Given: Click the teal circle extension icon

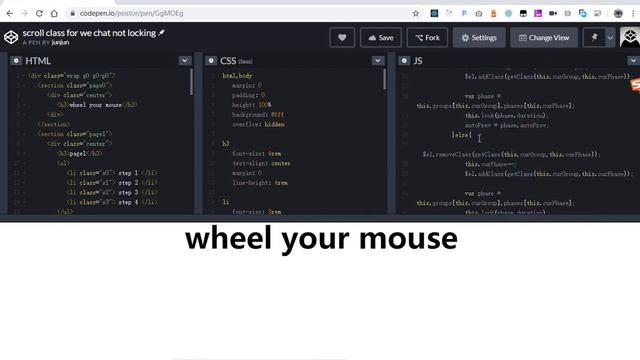Looking at the screenshot, I should (508, 13).
